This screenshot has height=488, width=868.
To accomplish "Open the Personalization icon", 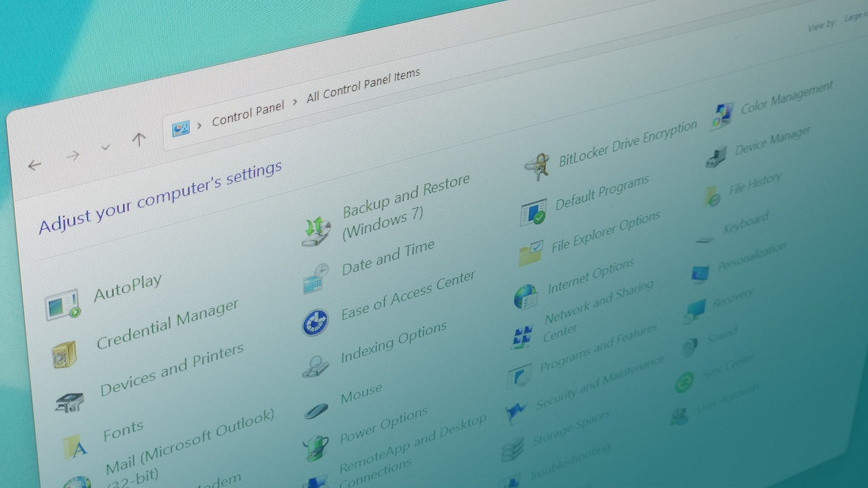I will coord(700,274).
